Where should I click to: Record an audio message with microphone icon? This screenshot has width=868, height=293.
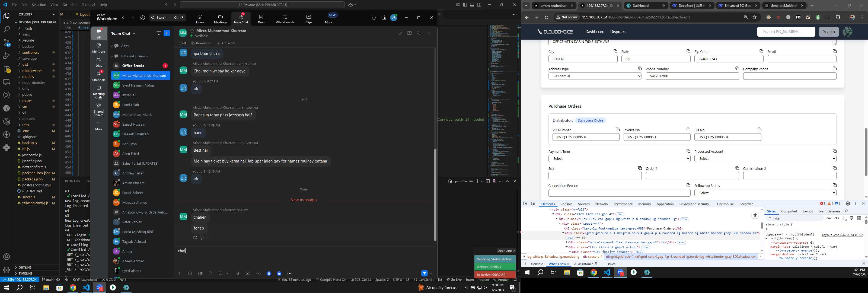pyautogui.click(x=238, y=273)
